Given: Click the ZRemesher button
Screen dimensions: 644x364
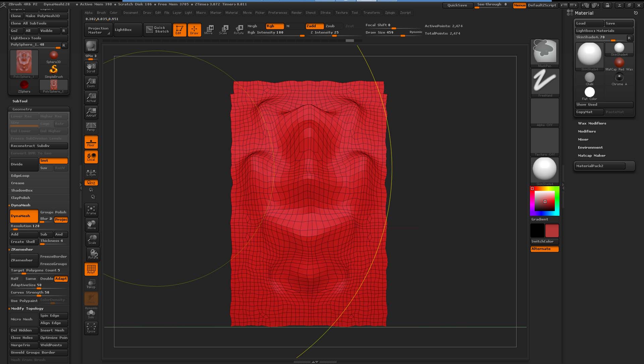Looking at the screenshot, I should pos(23,260).
